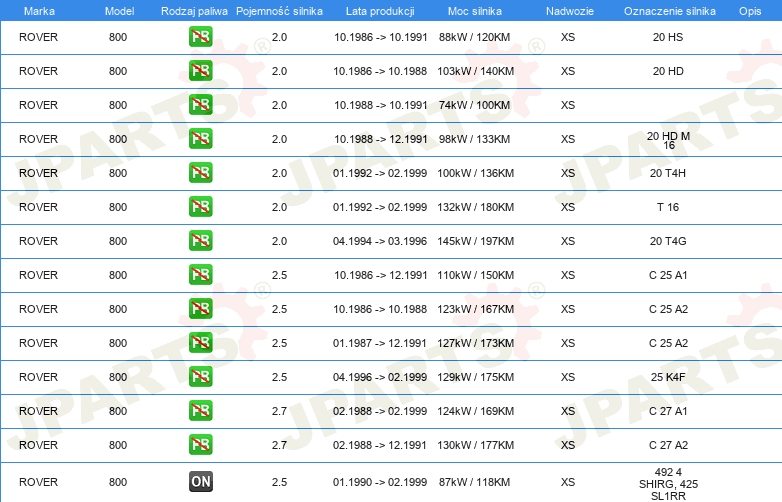The width and height of the screenshot is (782, 502).
Task: Click capacity 2.7 in C 27 A2 row
Action: (x=279, y=445)
